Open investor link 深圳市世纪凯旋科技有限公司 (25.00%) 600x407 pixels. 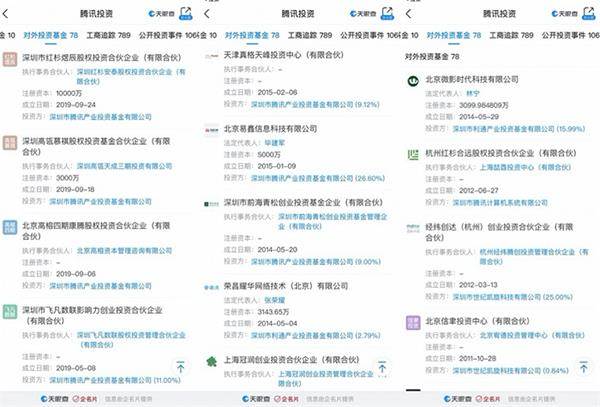(513, 297)
